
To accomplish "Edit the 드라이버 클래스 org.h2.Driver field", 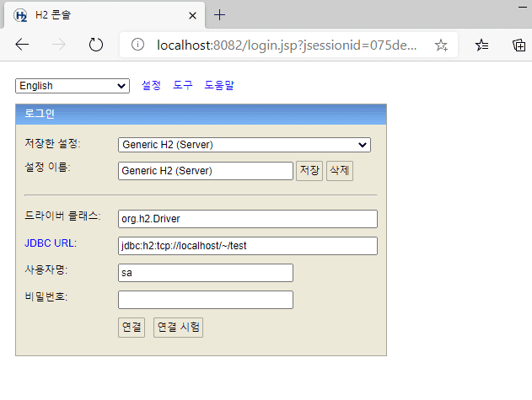I will tap(248, 219).
